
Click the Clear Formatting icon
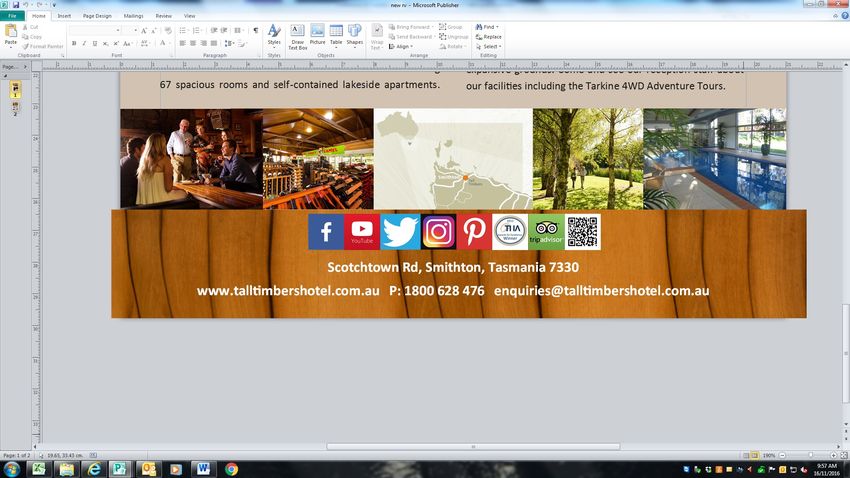[x=168, y=31]
